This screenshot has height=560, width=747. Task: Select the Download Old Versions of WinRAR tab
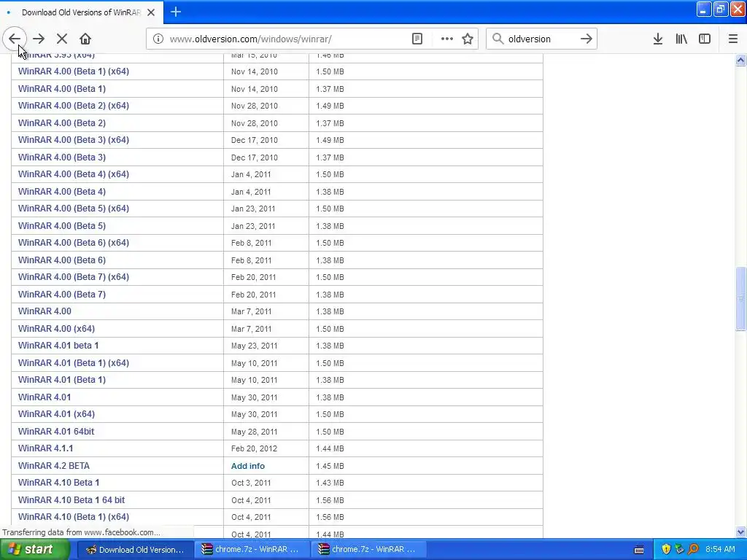tap(81, 12)
